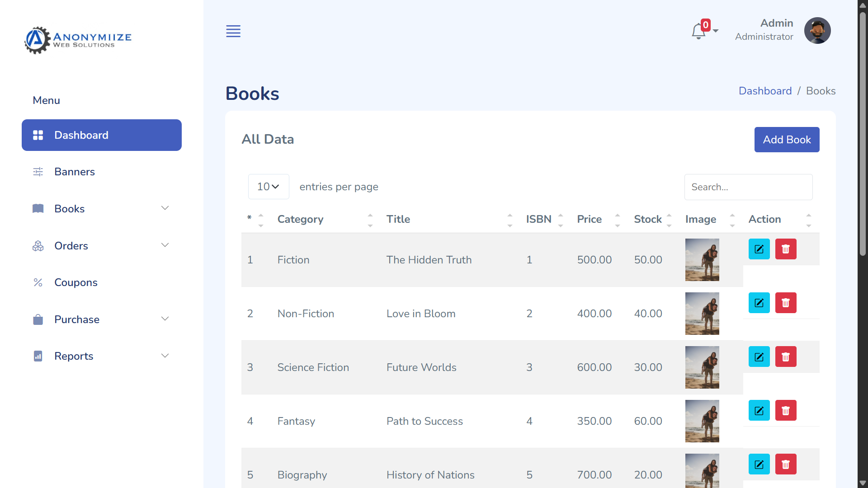Expand the Reports sidebar submenu chevron
Viewport: 868px width, 488px height.
coord(165,356)
